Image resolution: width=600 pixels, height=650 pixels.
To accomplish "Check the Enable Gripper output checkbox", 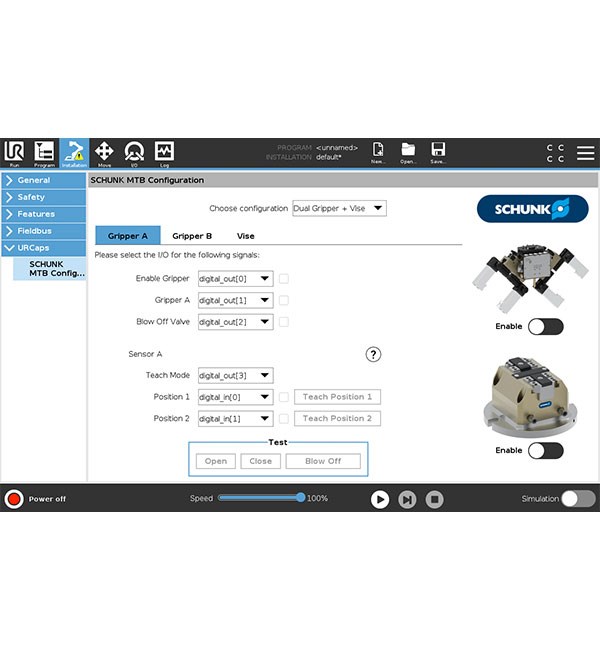I will (284, 279).
